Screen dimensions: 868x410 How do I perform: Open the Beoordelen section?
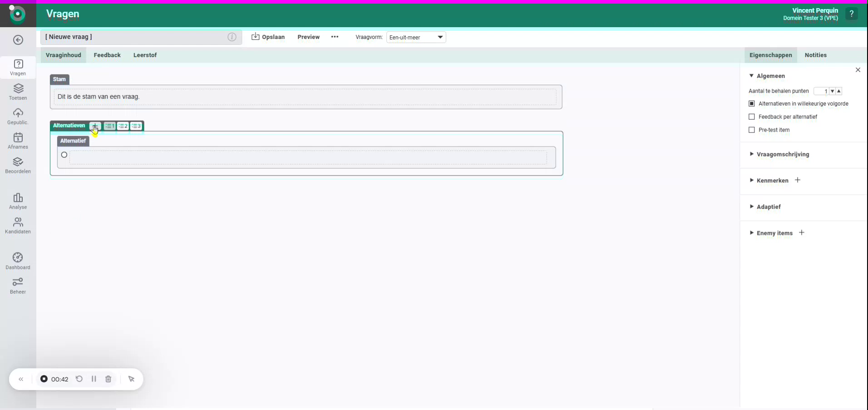(18, 166)
